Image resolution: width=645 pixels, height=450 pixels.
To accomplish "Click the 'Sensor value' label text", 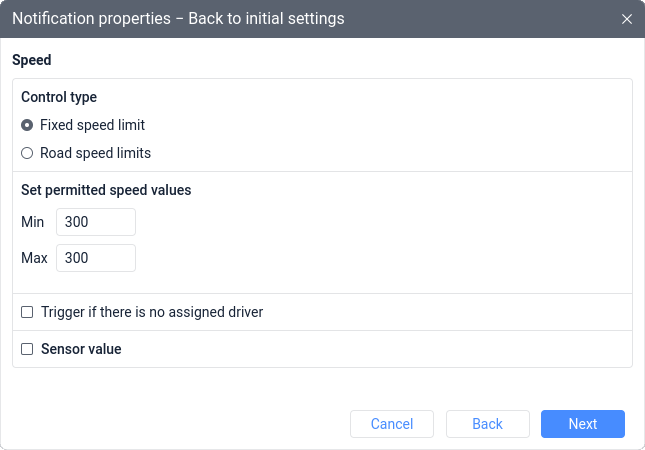I will pos(81,349).
